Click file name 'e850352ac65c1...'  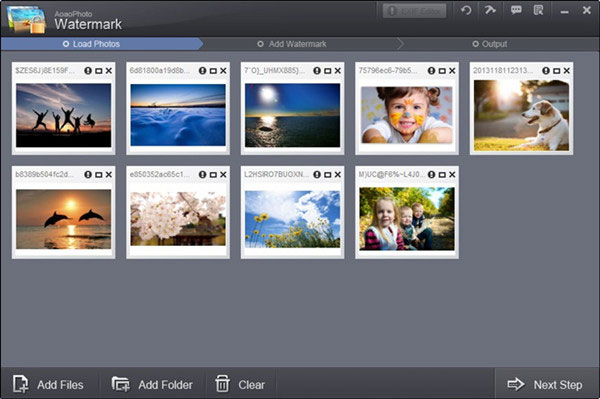[x=160, y=174]
